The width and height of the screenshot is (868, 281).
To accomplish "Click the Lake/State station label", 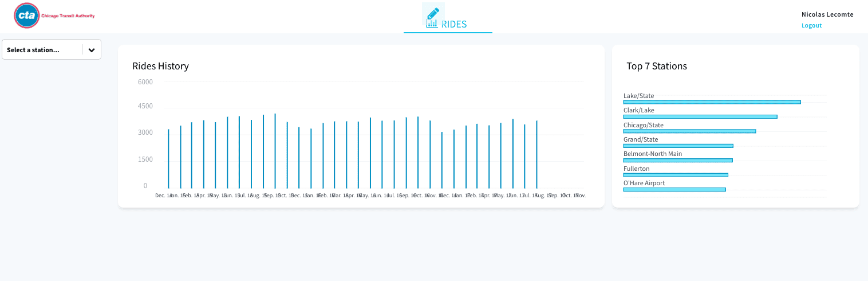I will pos(638,96).
